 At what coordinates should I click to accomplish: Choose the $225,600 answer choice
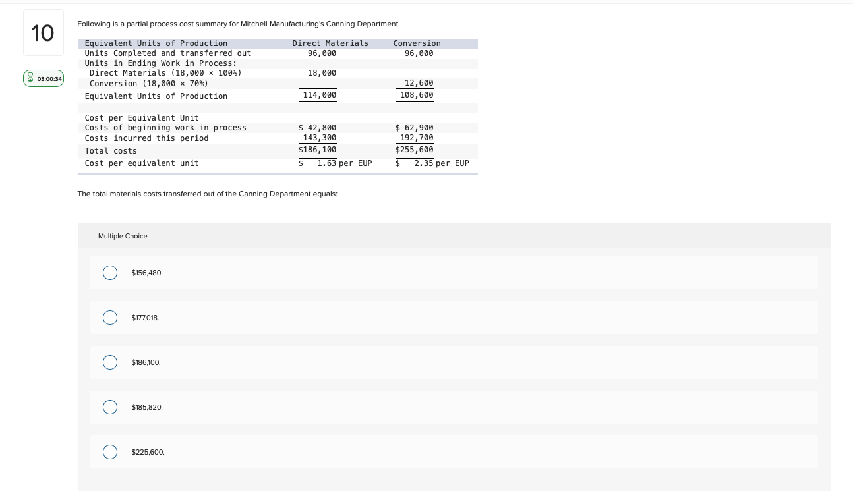(109, 451)
